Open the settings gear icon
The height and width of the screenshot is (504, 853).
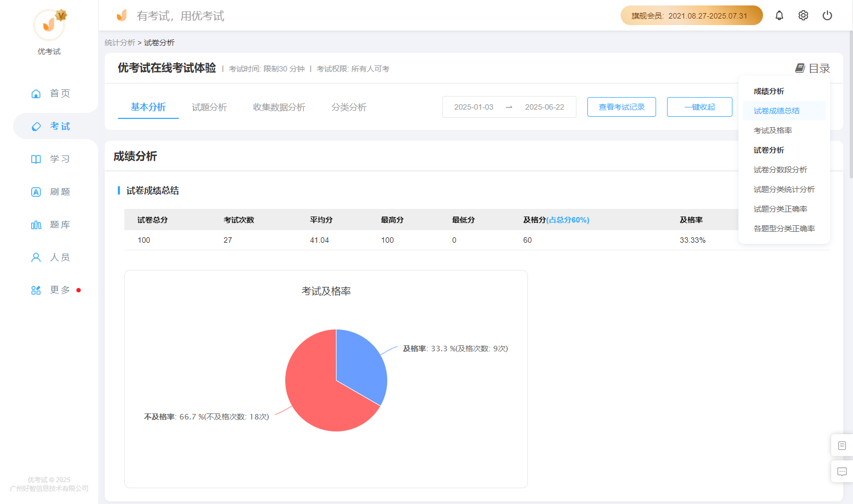tap(803, 15)
